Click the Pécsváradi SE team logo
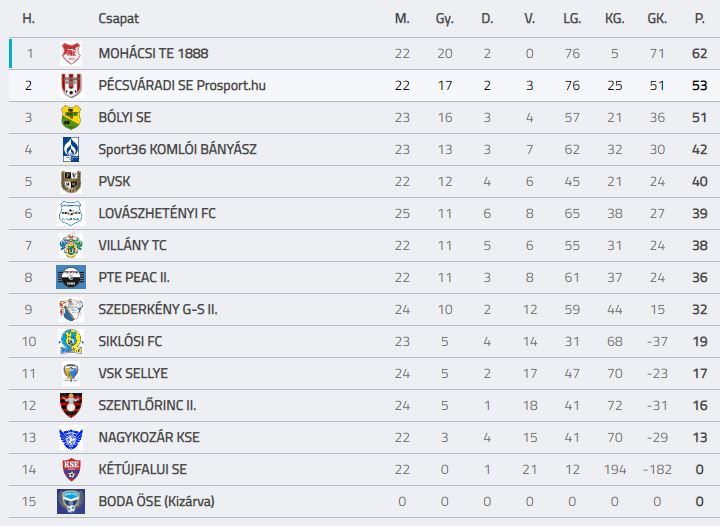Image resolution: width=720 pixels, height=526 pixels. 71,85
